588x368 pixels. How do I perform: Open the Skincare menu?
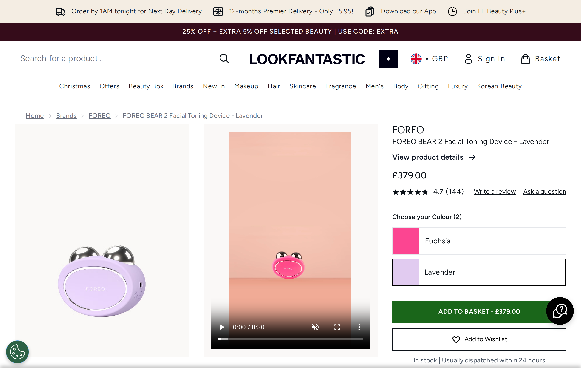302,86
